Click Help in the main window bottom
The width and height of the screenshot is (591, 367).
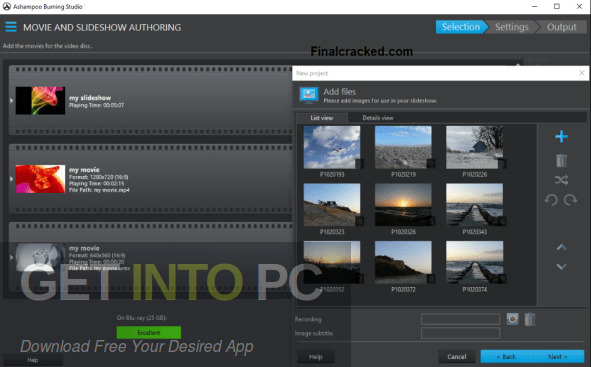(33, 360)
